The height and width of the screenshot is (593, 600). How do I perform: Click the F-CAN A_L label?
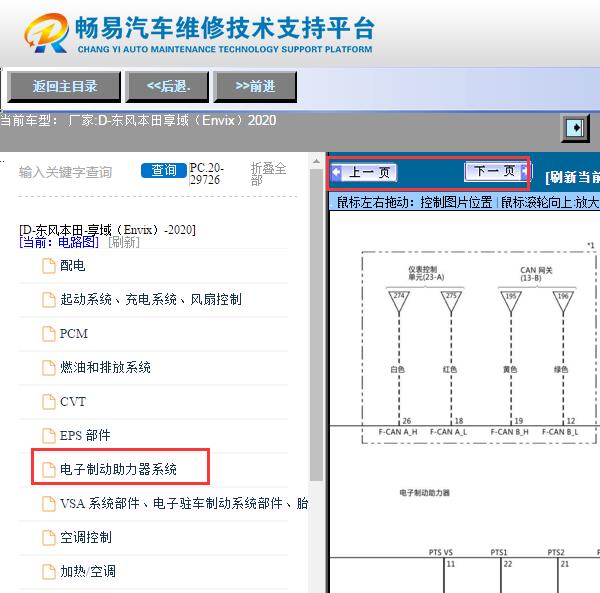(x=448, y=432)
